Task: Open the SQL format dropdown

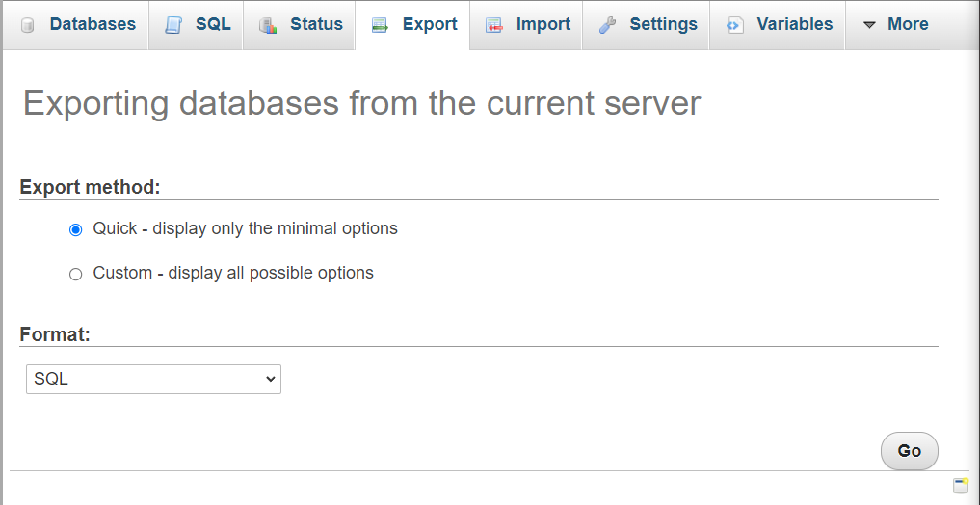Action: coord(154,380)
